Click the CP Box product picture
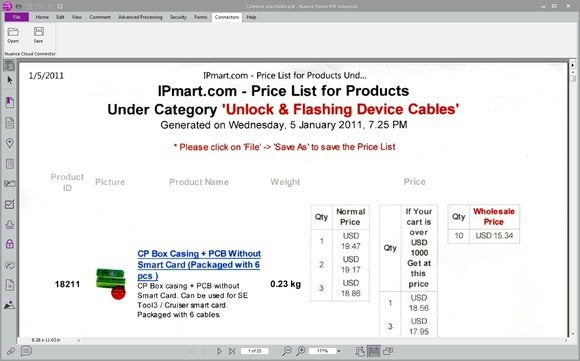Screen dimensions: 580x361 tap(111, 284)
